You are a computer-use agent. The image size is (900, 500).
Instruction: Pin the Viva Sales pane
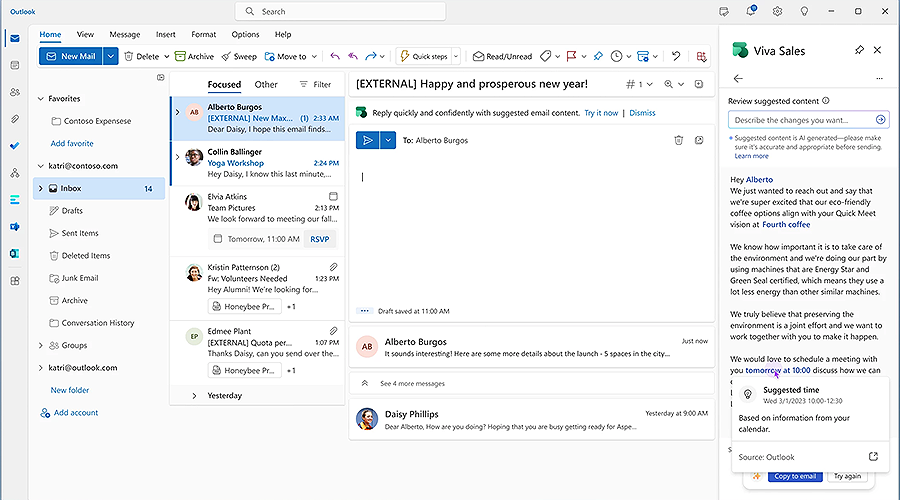859,50
